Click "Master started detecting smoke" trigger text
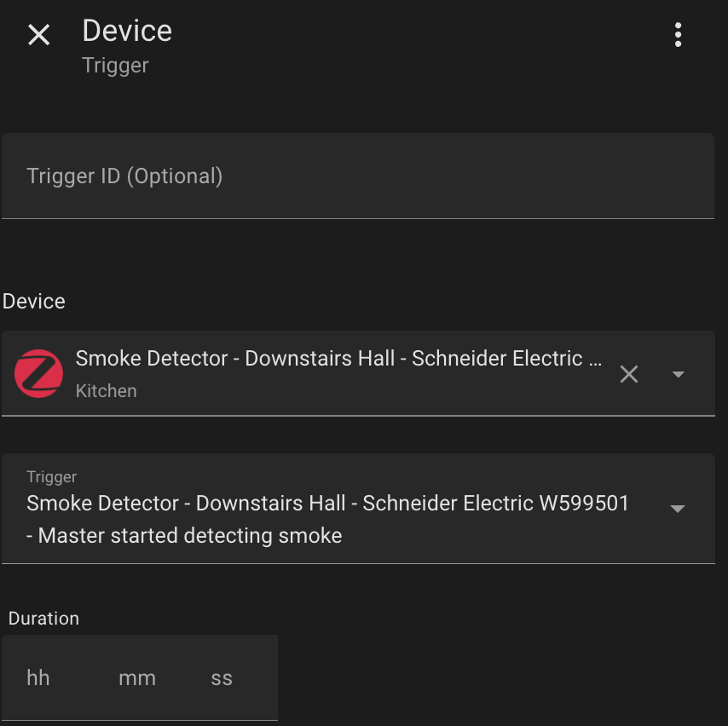This screenshot has width=728, height=726. coord(189,536)
